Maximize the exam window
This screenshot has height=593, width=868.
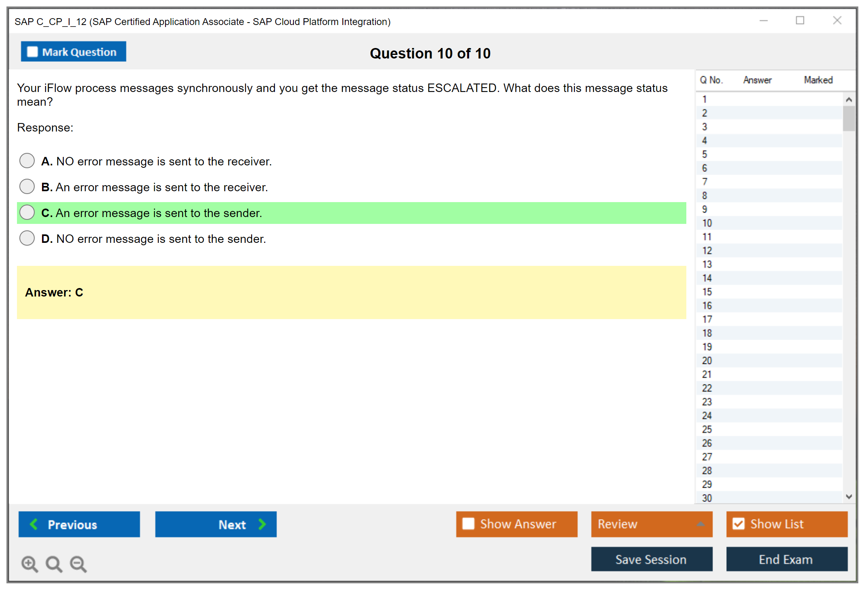pos(800,21)
